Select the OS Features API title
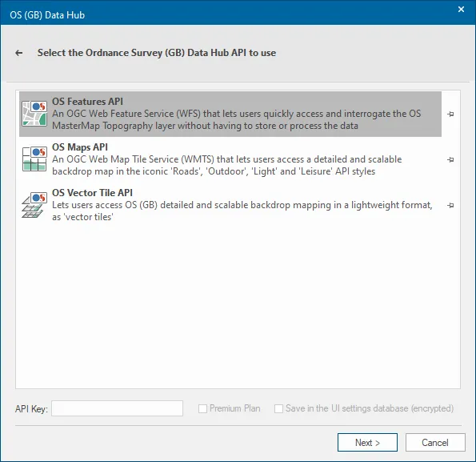Screen dimensions: 476x462 87,101
